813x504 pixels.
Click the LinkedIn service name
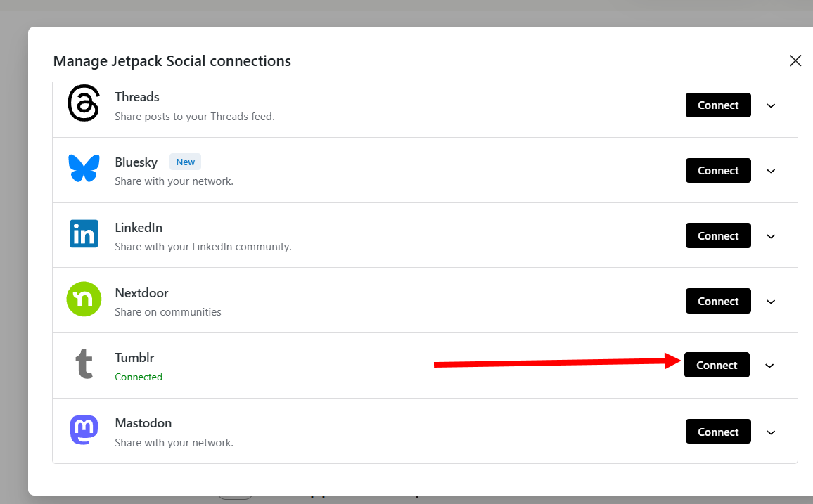[139, 227]
